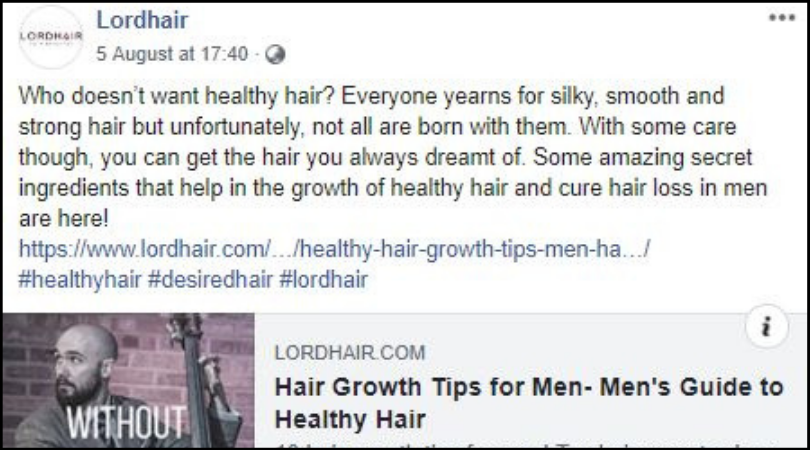Screen dimensions: 810x450
Task: Open the 5 August at 17:40 timestamp
Action: click(172, 54)
